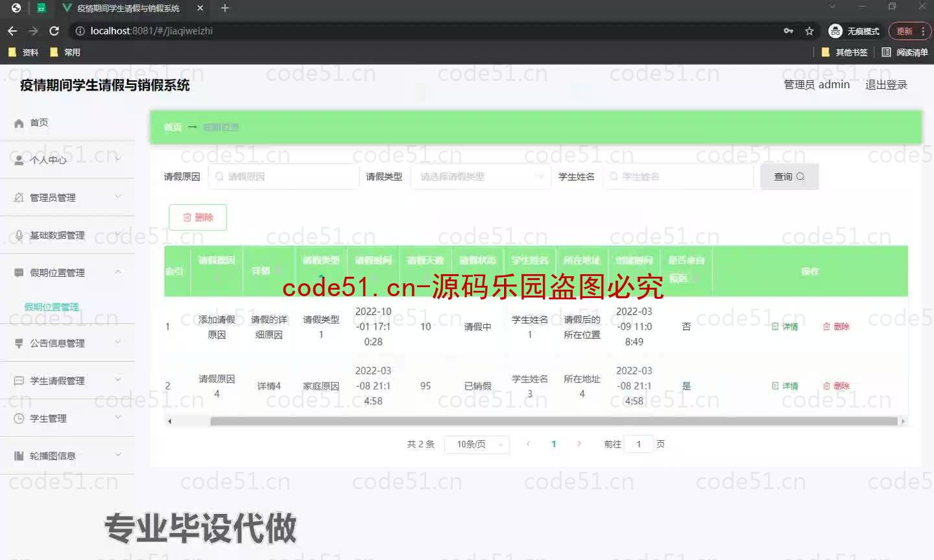
Task: Click the chat icon beside 学生请假管理
Action: click(x=19, y=381)
